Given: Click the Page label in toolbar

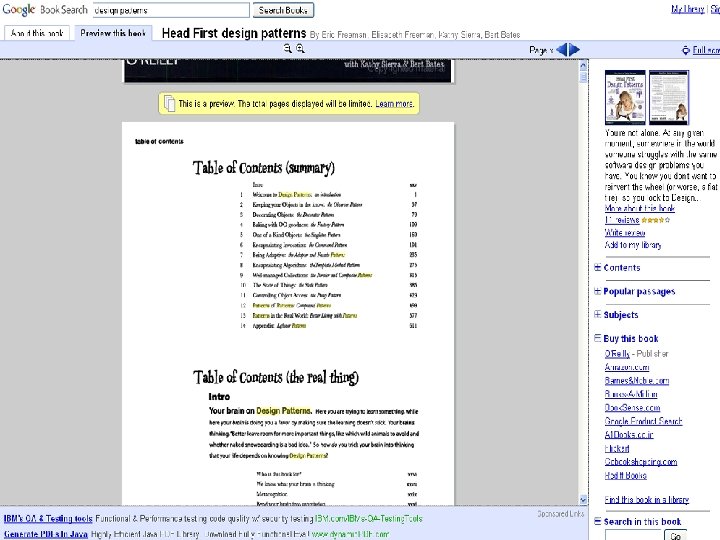Looking at the screenshot, I should (x=538, y=50).
